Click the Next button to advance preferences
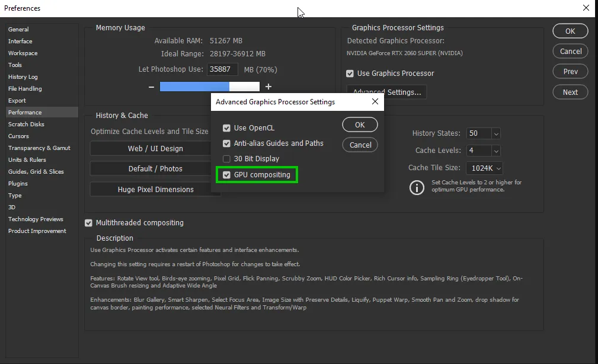This screenshot has width=598, height=364. pos(570,92)
